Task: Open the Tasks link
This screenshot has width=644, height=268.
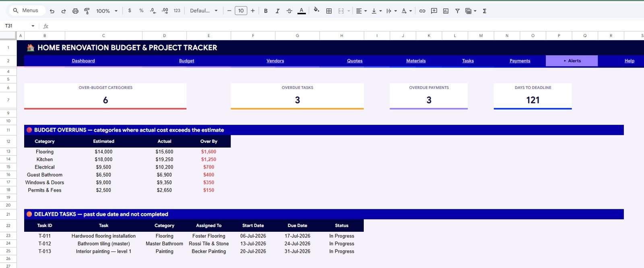Action: click(x=468, y=61)
